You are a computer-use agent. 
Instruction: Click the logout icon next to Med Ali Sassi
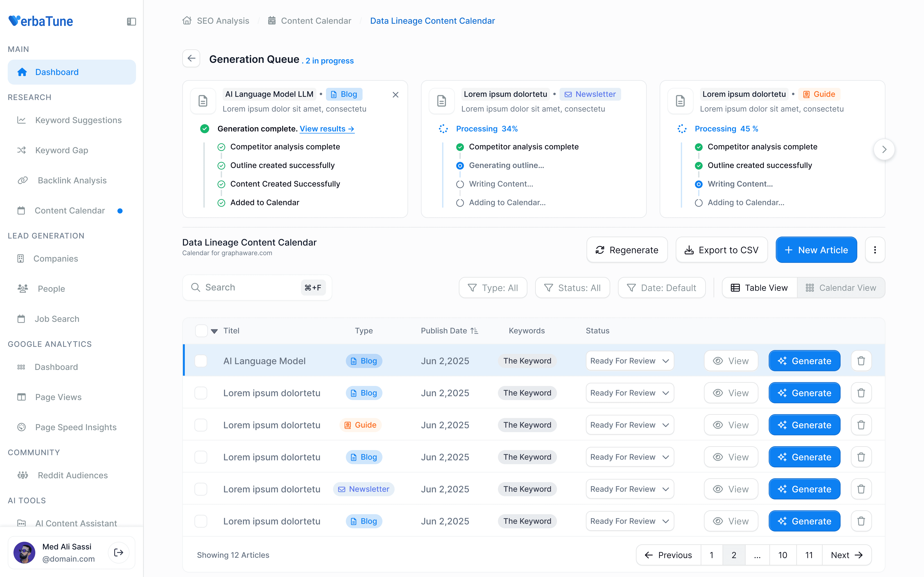(x=118, y=552)
